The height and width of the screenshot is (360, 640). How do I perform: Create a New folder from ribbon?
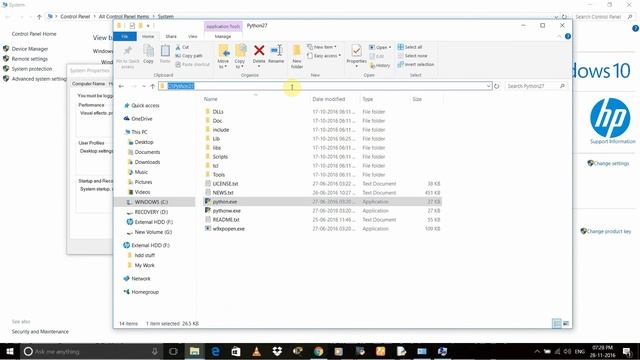tap(297, 56)
